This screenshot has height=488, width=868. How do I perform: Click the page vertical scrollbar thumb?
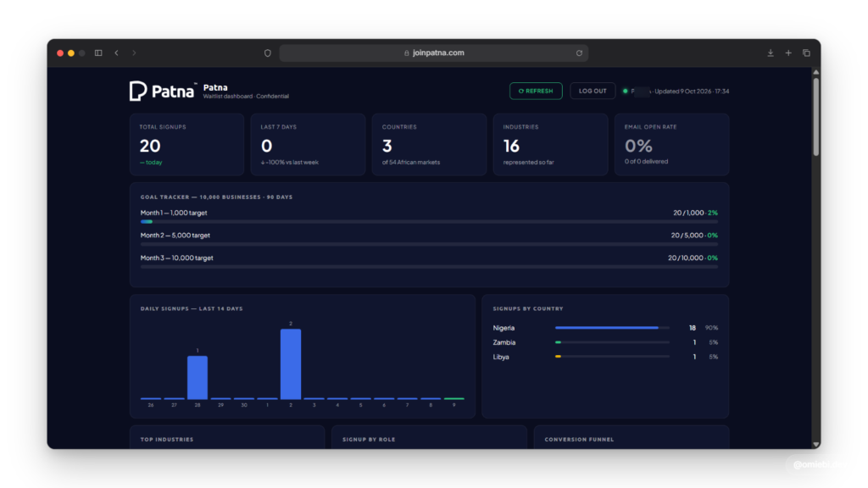coord(816,117)
